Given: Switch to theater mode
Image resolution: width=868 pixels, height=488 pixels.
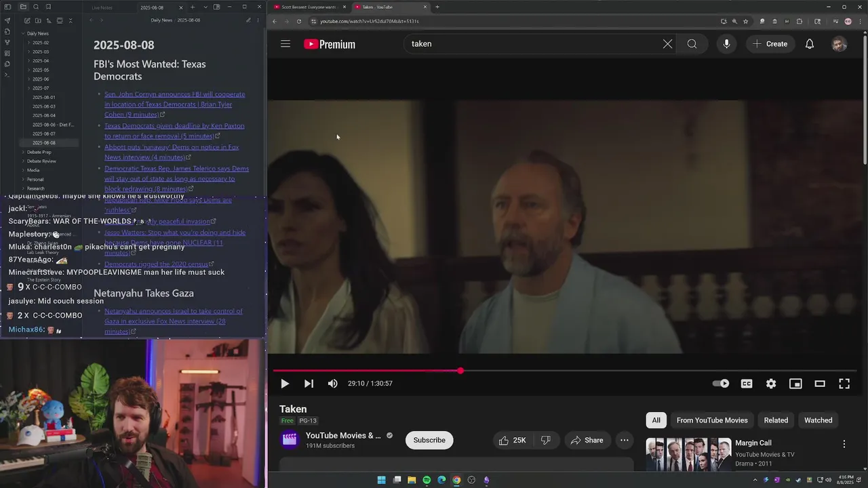Looking at the screenshot, I should [x=820, y=384].
